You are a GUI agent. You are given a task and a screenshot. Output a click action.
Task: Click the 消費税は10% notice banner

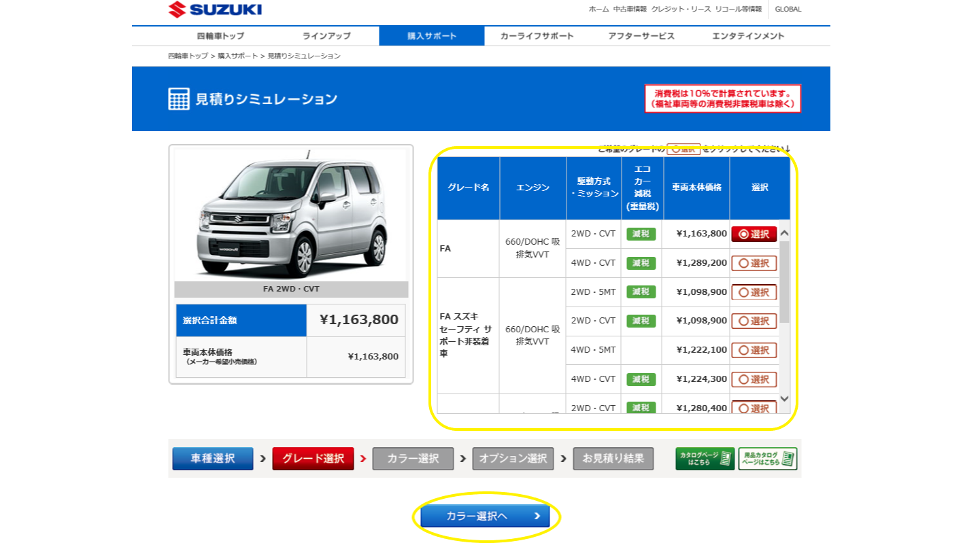[723, 99]
